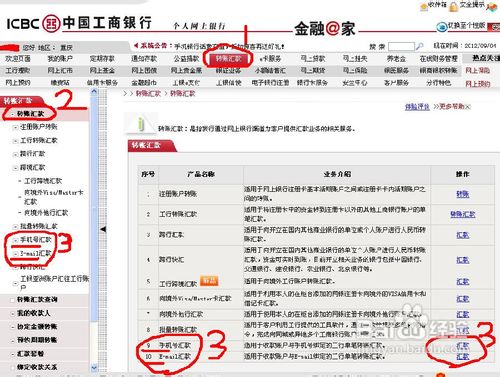Click the black sidebar collapse arrow
The image size is (500, 377).
[x=103, y=229]
